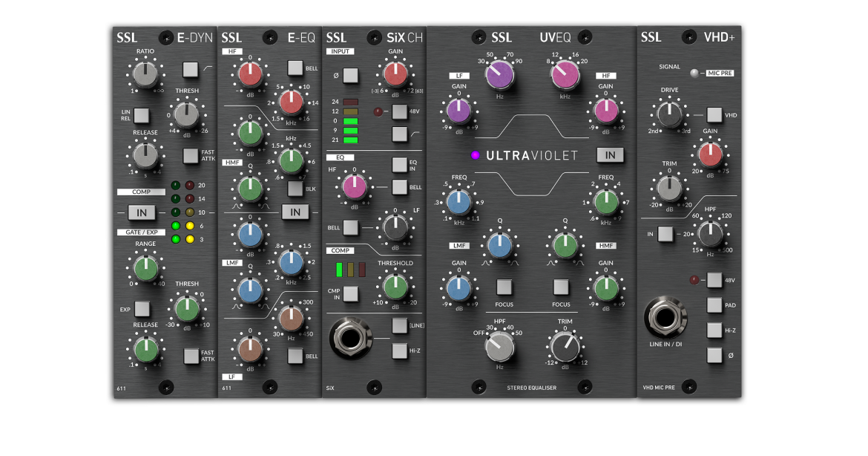This screenshot has height=456, width=868.
Task: Click the black TRIM knob on UVEQ
Action: point(565,347)
